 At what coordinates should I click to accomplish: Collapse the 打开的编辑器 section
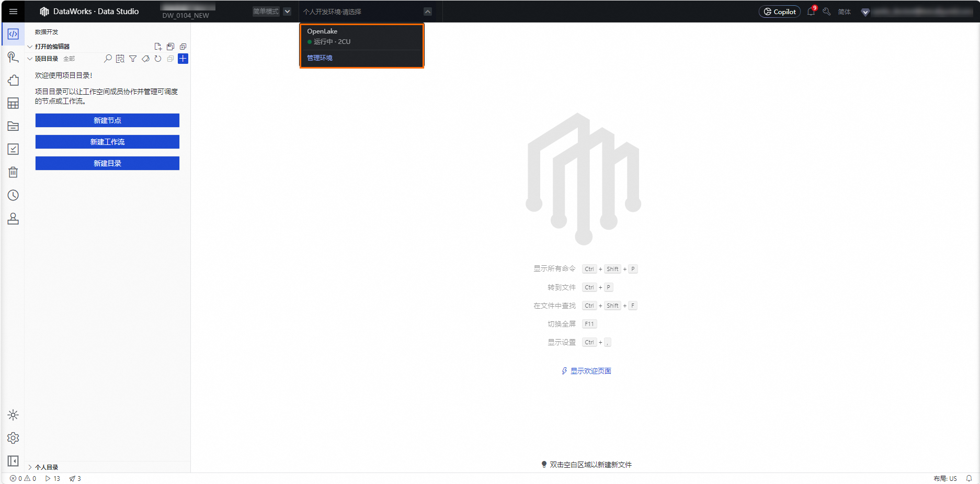point(30,47)
